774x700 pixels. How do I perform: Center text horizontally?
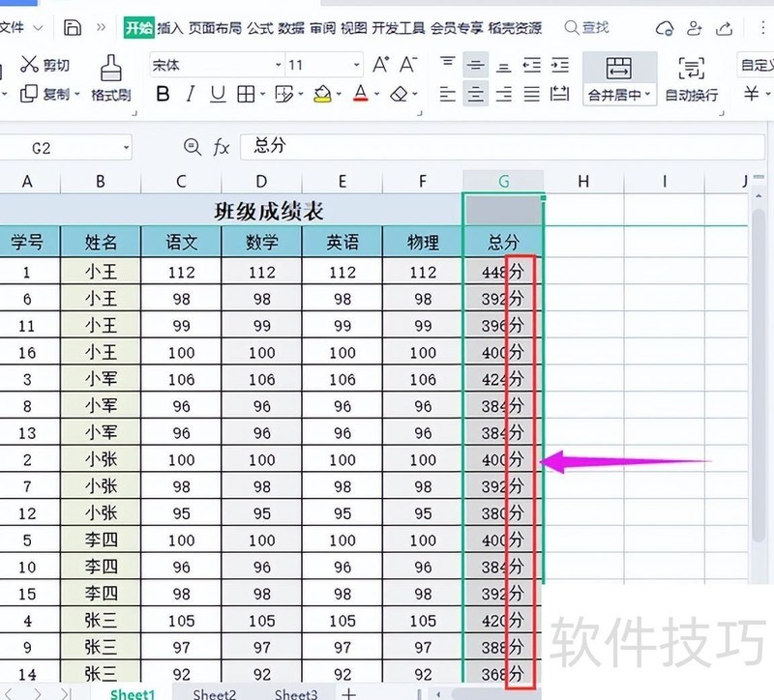(x=476, y=93)
